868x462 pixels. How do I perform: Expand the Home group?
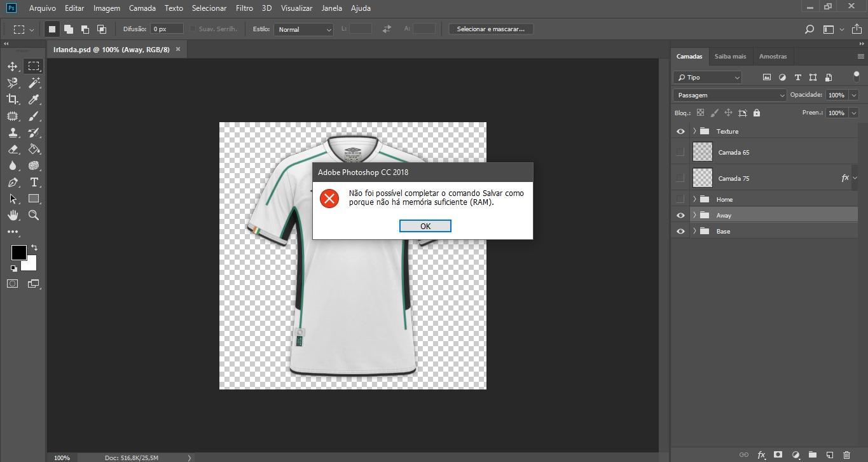(694, 199)
